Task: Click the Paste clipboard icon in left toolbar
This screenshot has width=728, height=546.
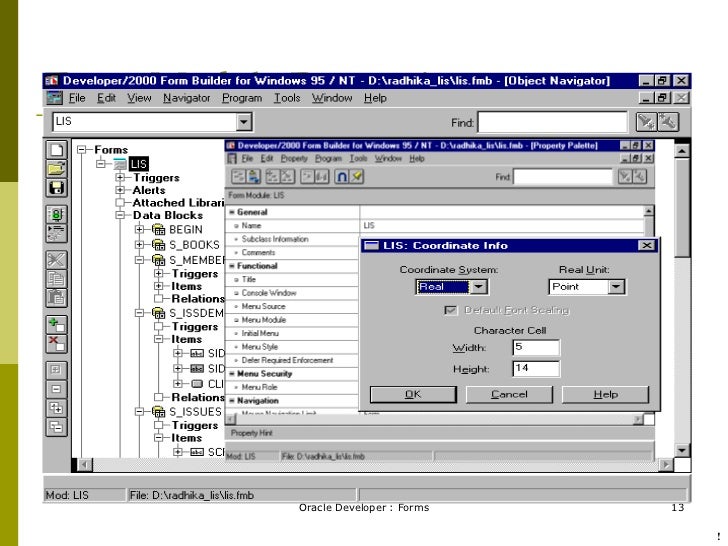Action: click(56, 298)
